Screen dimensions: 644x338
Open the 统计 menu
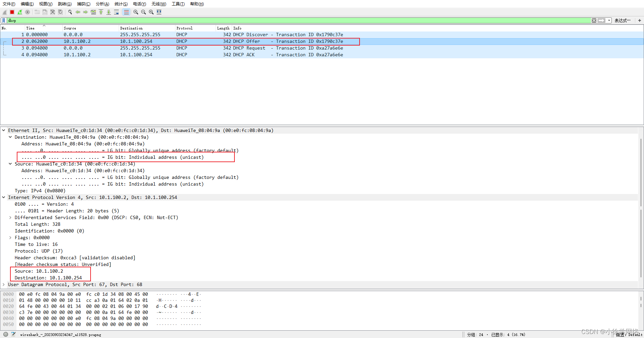point(121,4)
